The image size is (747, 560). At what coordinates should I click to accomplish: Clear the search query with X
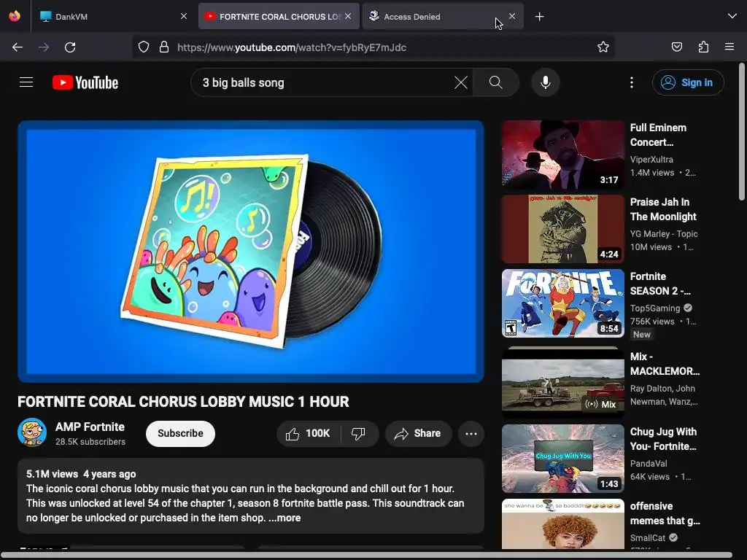pos(461,82)
